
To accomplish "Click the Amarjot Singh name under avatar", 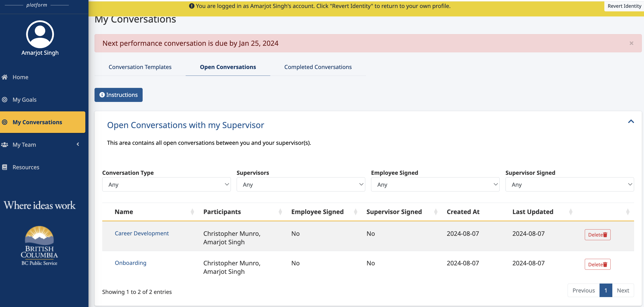I will (40, 53).
